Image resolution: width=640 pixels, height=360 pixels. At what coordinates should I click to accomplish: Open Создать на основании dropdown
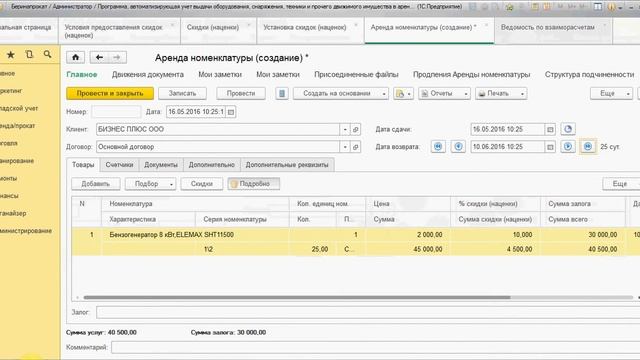341,93
